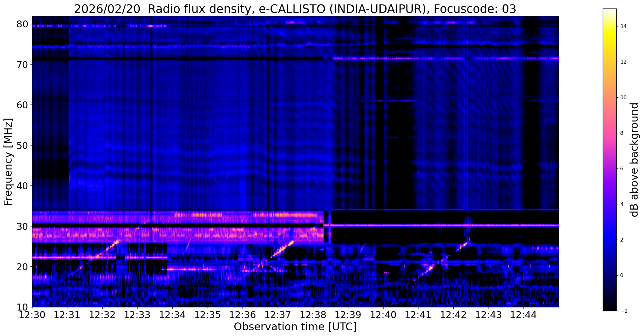Image resolution: width=644 pixels, height=336 pixels.
Task: Click the colorbar tick value 10
Action: point(623,98)
